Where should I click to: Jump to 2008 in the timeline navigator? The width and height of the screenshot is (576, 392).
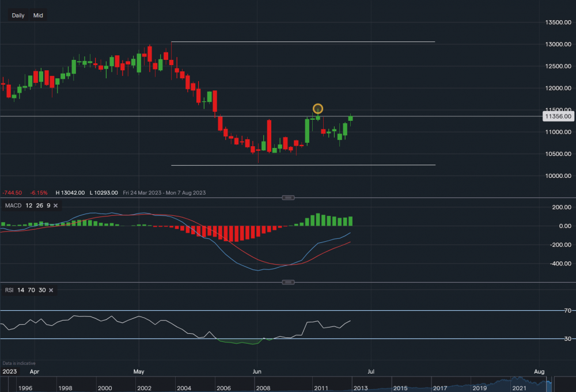pyautogui.click(x=263, y=387)
